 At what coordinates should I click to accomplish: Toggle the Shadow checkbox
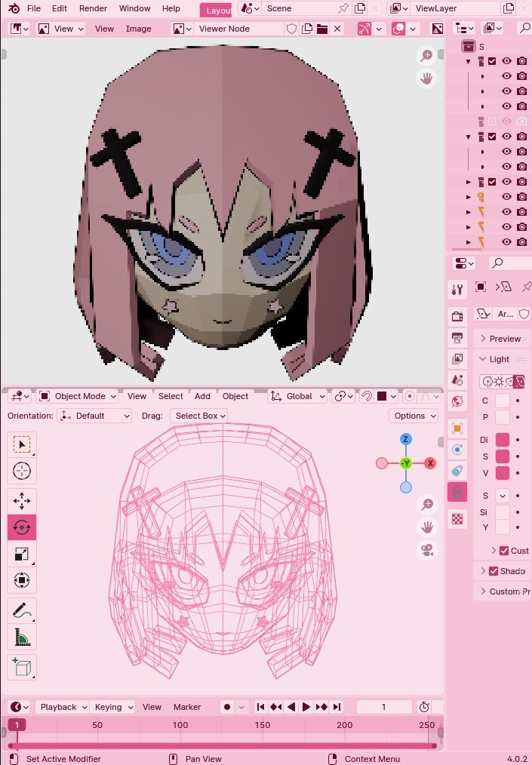494,571
